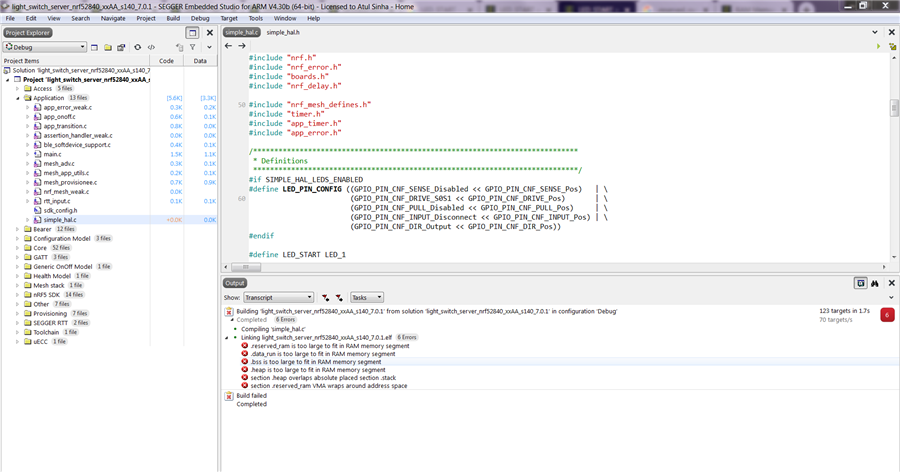The width and height of the screenshot is (900, 472).
Task: Click the folder properties icon in the Project Explorer toolbar
Action: [x=121, y=47]
